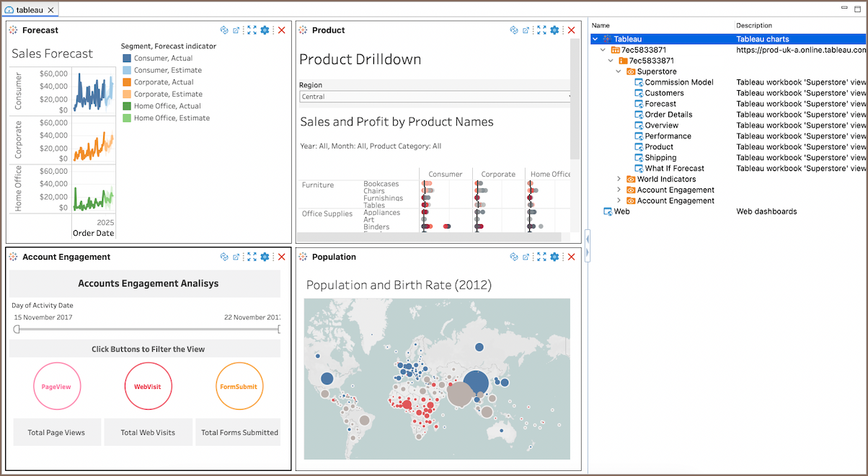The image size is (868, 476).
Task: Expand the World Indicators workbook node
Action: click(x=619, y=179)
